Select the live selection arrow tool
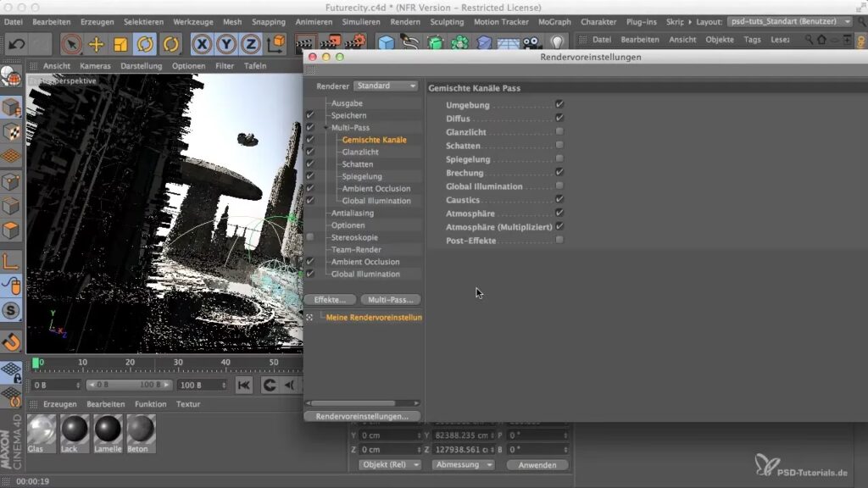 71,43
